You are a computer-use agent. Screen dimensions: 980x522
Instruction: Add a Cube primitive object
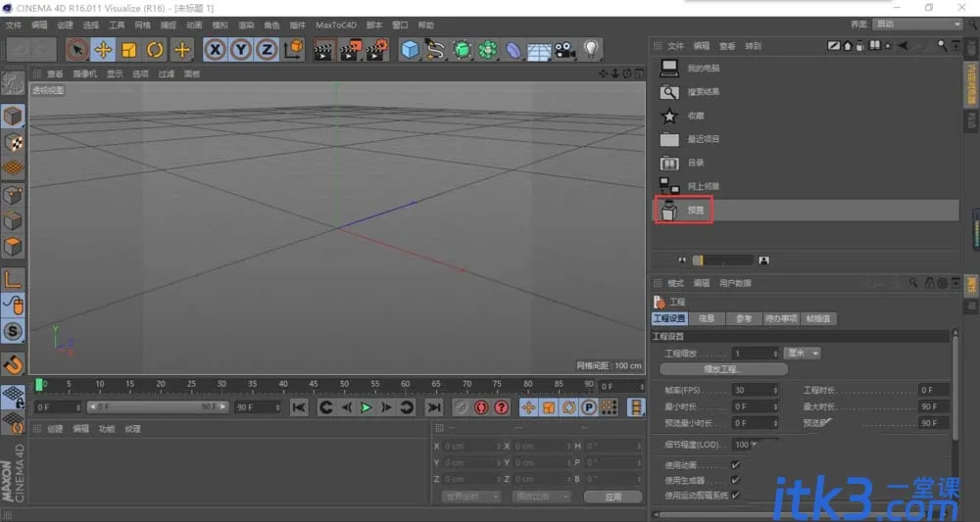[x=410, y=50]
